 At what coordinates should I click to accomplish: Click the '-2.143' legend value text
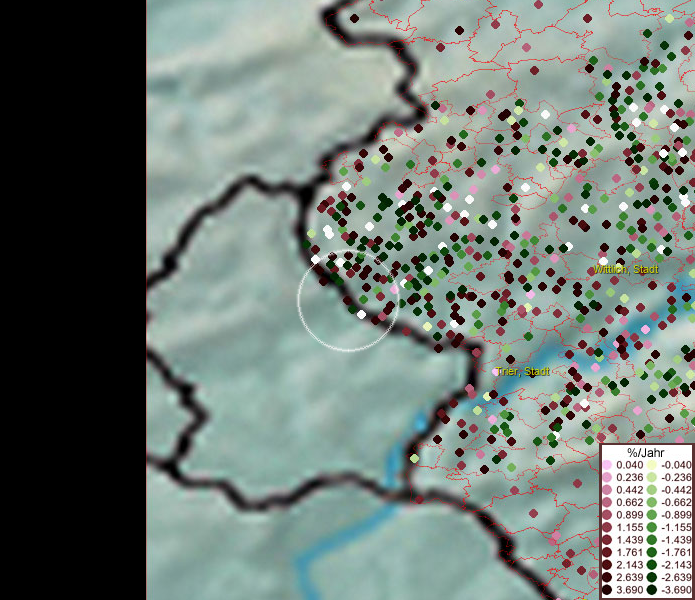pos(676,565)
